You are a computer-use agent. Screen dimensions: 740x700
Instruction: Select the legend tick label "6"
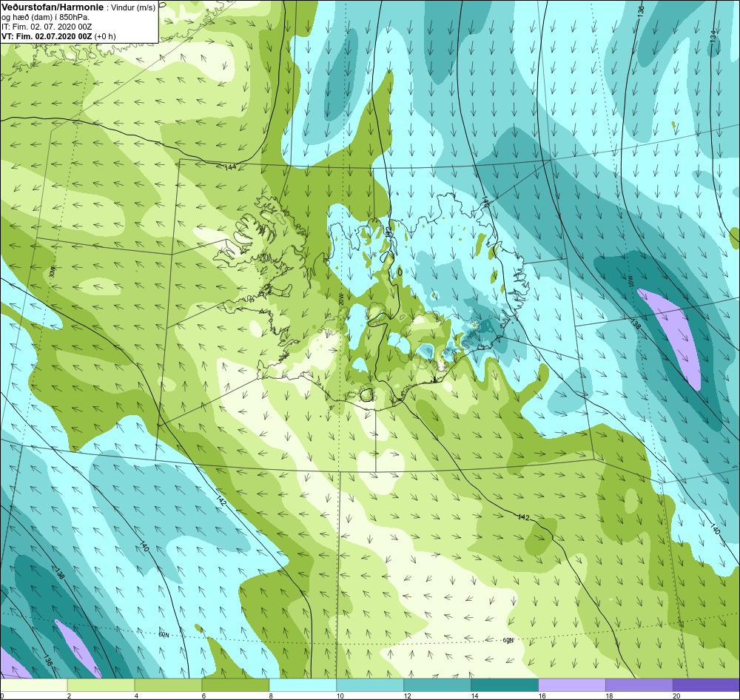203,696
